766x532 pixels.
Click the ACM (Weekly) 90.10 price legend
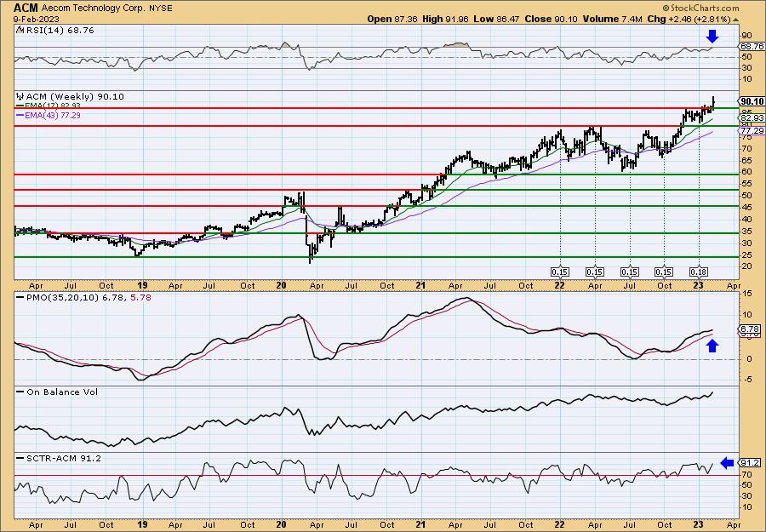pos(74,97)
